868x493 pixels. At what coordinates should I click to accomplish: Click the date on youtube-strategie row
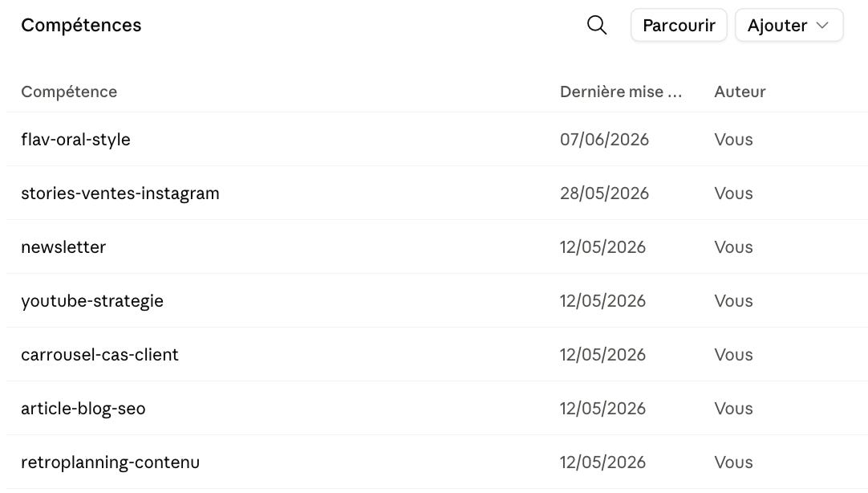coord(602,300)
